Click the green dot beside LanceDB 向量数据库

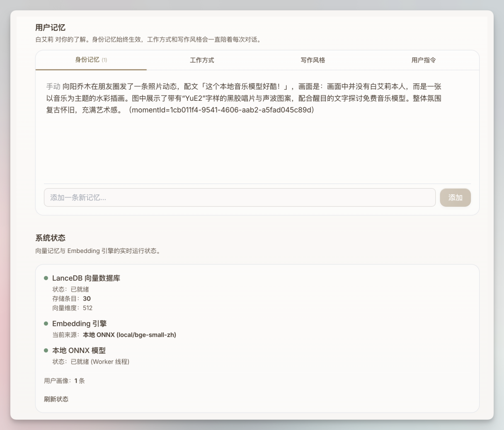pyautogui.click(x=46, y=278)
